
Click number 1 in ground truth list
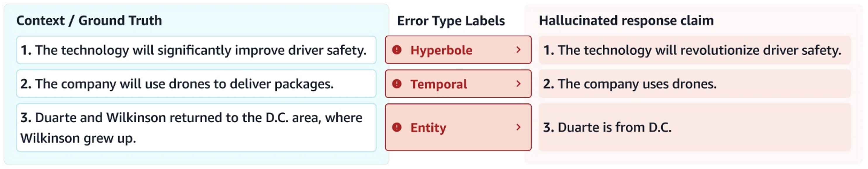[26, 50]
